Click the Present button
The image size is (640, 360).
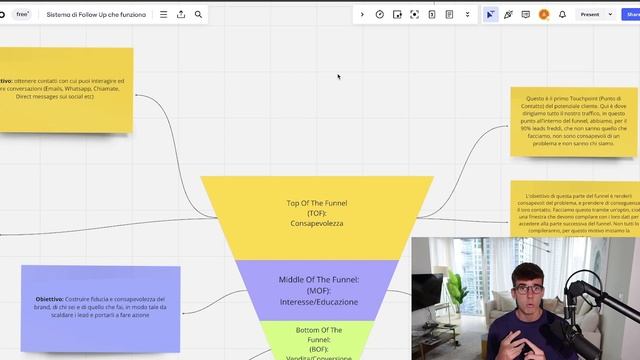coord(590,15)
